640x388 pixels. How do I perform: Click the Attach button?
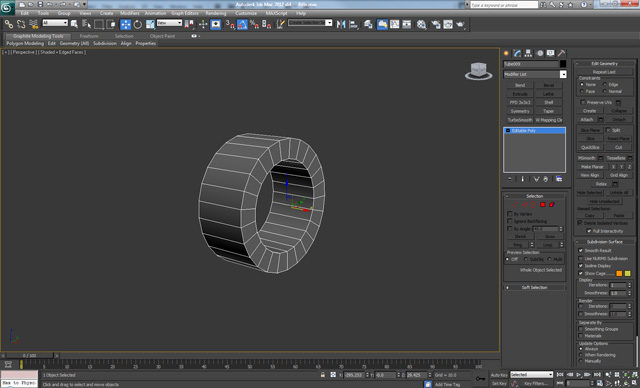click(587, 120)
